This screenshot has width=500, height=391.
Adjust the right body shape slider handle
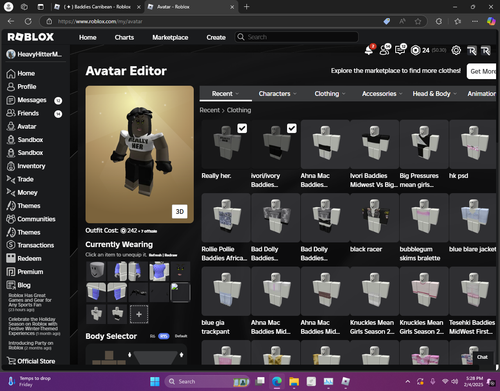coord(181,354)
